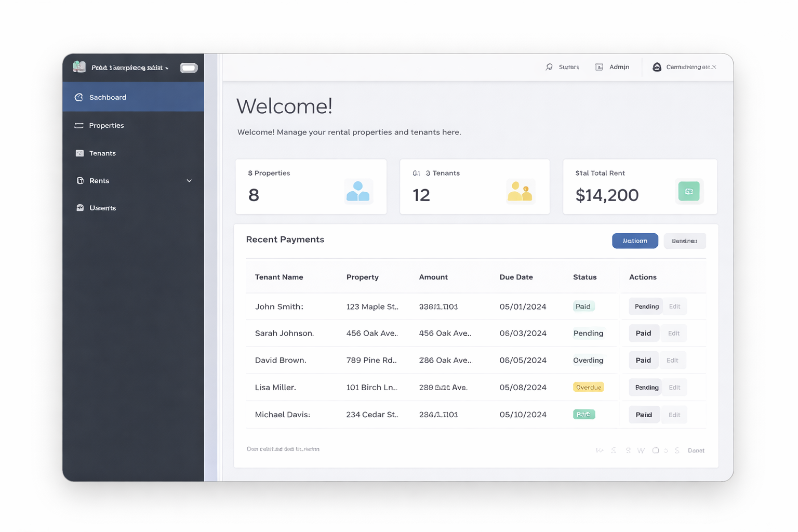Click Edit in David Brown's row
Viewport: 798px width, 532px height.
click(672, 360)
